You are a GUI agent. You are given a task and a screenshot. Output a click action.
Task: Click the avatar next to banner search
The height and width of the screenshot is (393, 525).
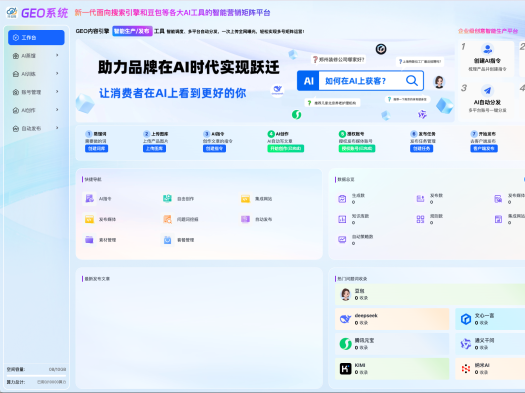[439, 82]
